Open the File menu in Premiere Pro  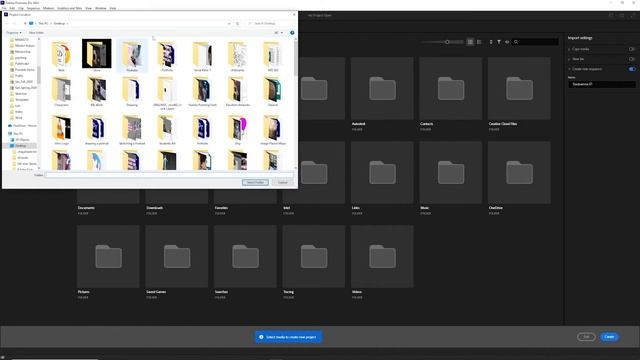point(4,8)
